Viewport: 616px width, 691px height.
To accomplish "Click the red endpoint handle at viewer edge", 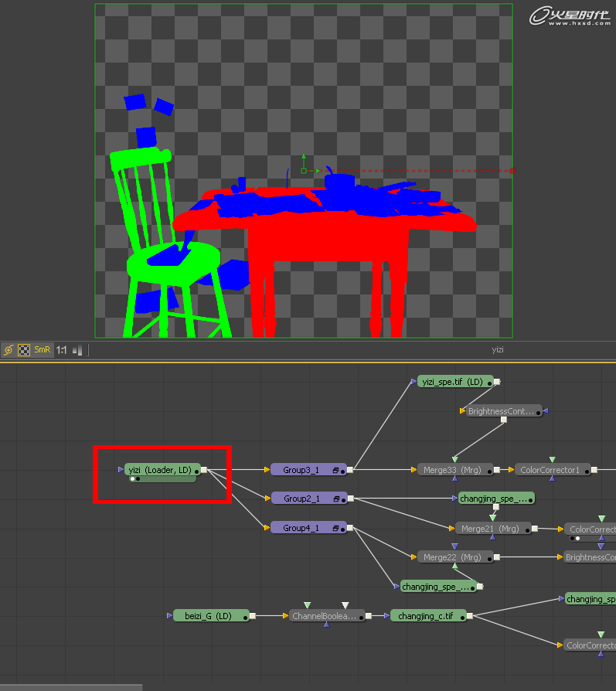I will (512, 171).
